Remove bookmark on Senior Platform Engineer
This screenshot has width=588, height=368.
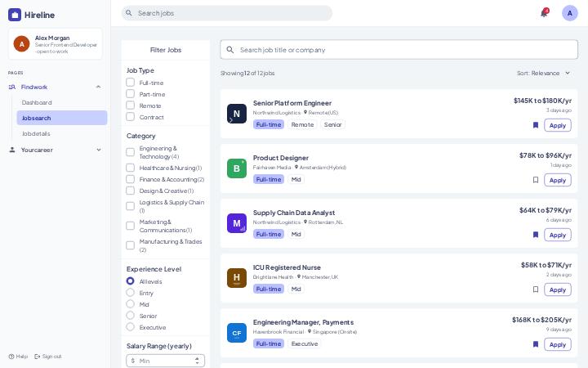click(536, 125)
